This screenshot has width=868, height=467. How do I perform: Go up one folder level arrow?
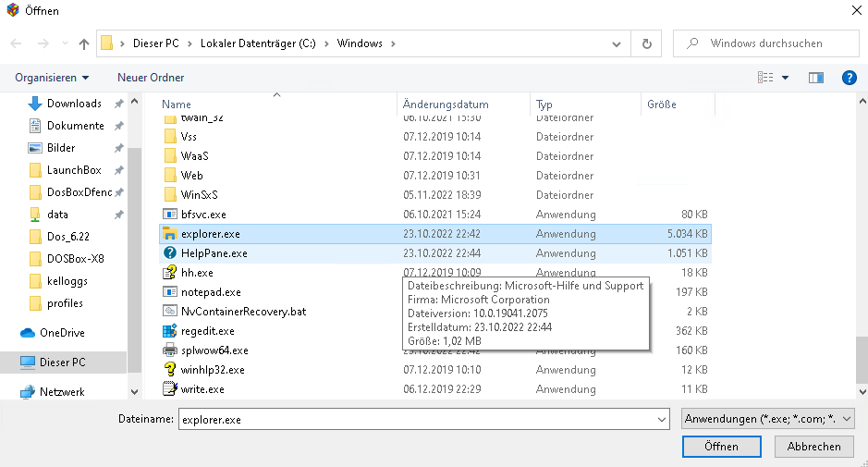(x=84, y=43)
